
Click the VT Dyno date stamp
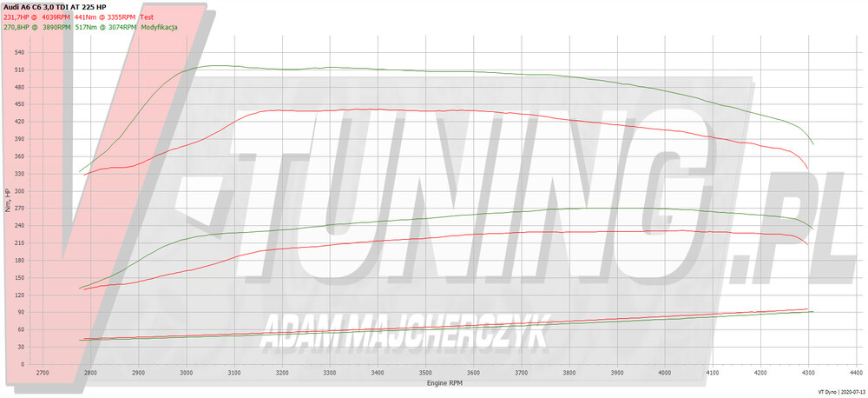click(840, 392)
